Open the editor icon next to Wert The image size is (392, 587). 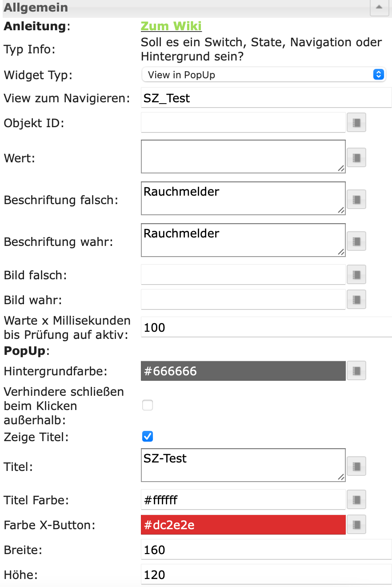click(356, 157)
